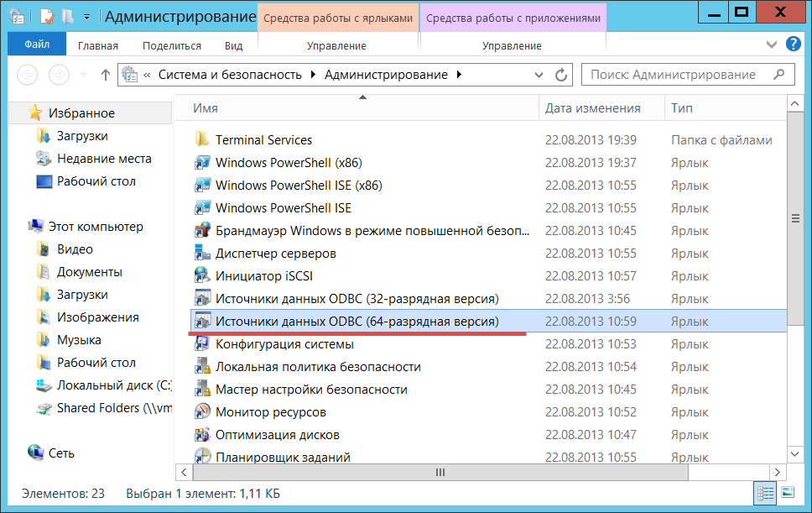This screenshot has width=812, height=513.
Task: Open Загрузки under Избранное
Action: 82,136
